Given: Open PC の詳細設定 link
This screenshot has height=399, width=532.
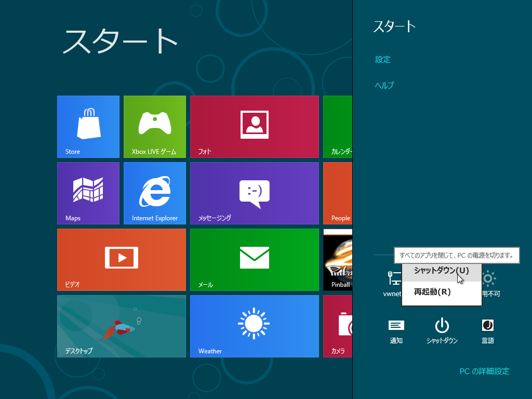Looking at the screenshot, I should point(485,371).
